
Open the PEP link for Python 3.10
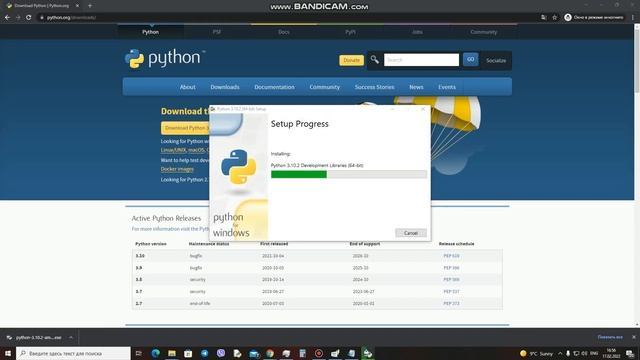click(x=451, y=256)
